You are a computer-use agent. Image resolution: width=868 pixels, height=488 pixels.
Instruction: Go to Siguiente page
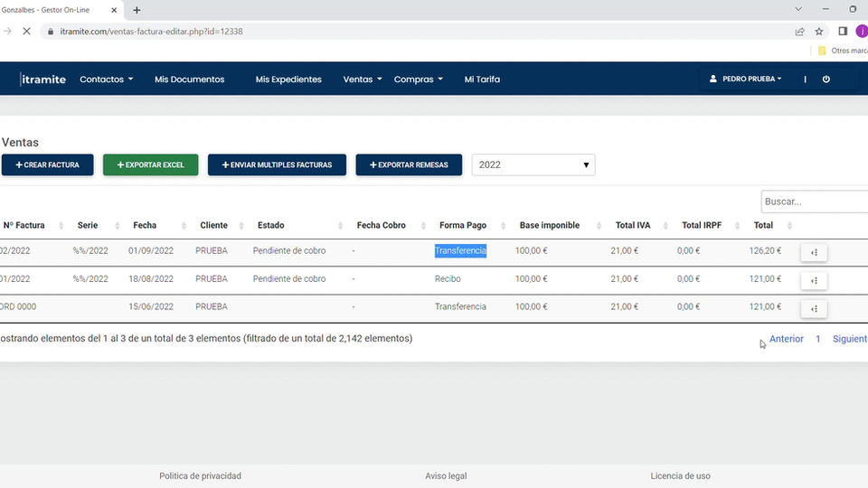click(x=850, y=339)
